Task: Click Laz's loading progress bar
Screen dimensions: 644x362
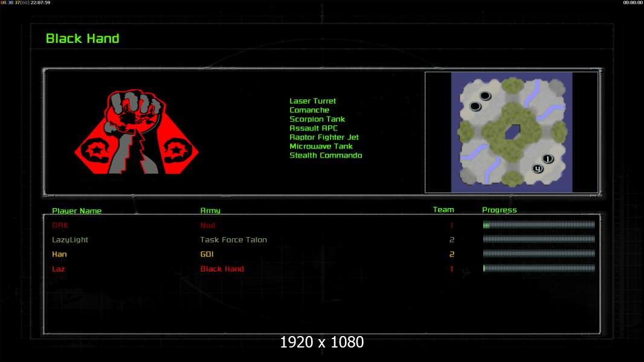Action: [539, 268]
